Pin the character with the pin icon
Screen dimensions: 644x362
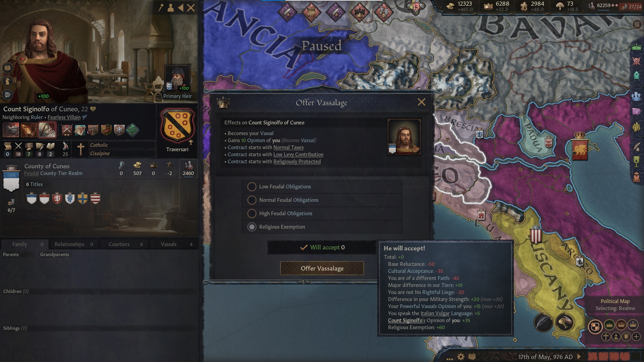[161, 7]
